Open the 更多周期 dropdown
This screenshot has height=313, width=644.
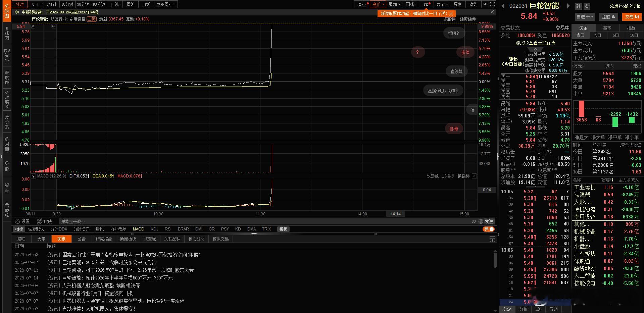pyautogui.click(x=166, y=4)
